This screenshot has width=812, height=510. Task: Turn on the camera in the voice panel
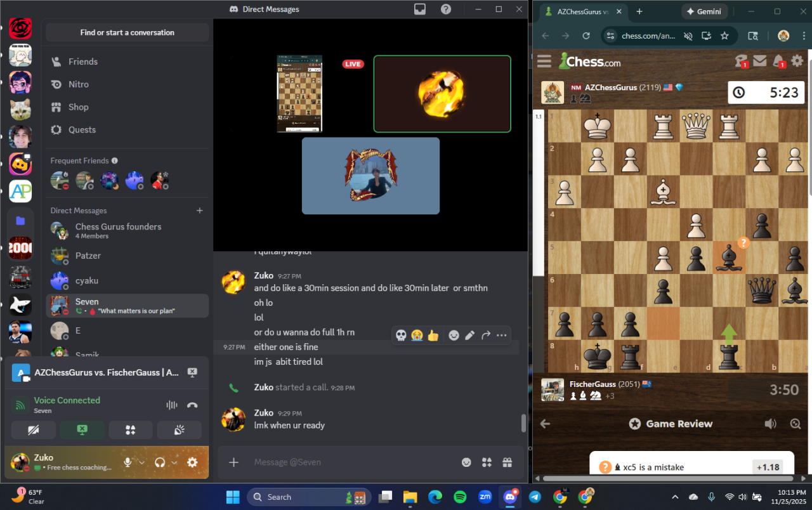coord(34,430)
